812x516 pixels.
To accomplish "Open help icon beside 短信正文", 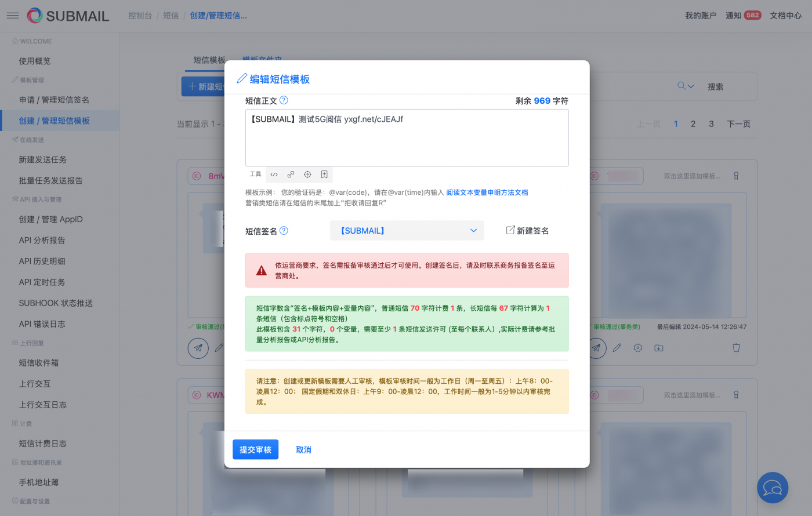I will coord(284,100).
